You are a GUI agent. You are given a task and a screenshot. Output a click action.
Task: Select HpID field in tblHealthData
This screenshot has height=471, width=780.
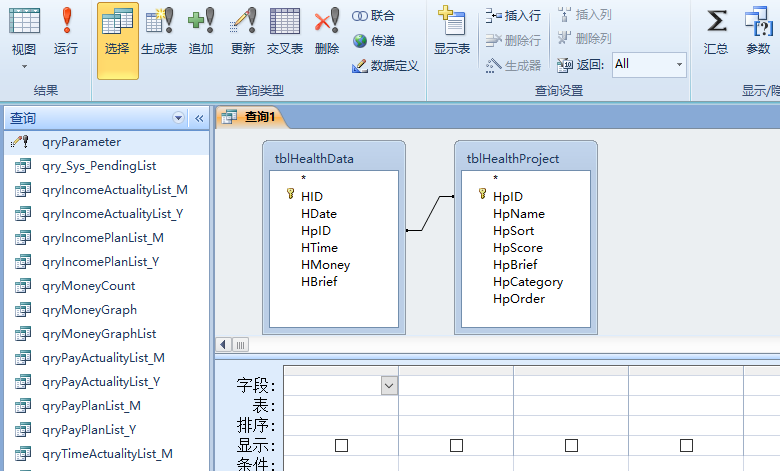coord(316,231)
